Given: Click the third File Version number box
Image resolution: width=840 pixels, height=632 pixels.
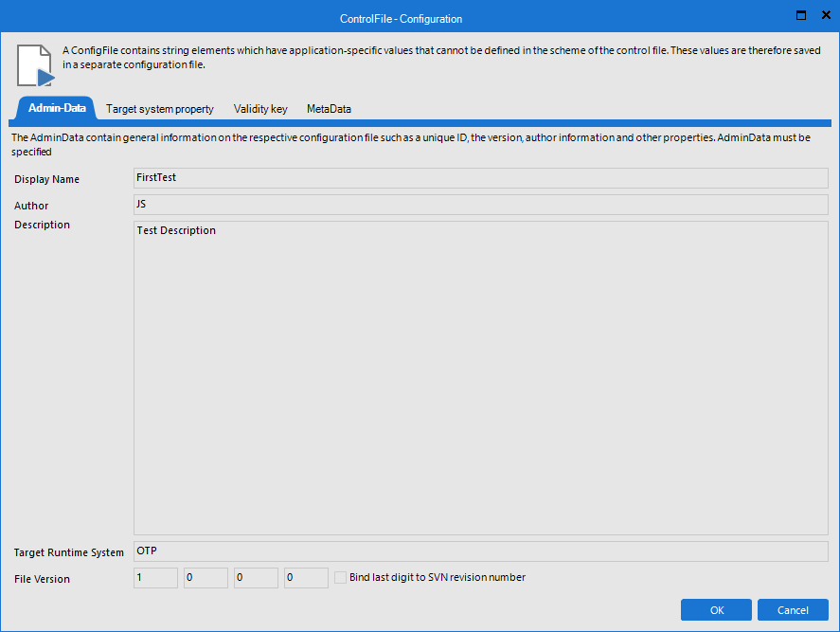Looking at the screenshot, I should click(x=255, y=577).
